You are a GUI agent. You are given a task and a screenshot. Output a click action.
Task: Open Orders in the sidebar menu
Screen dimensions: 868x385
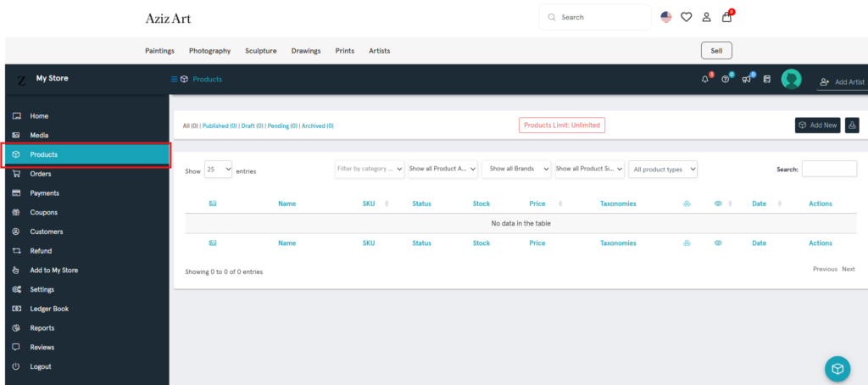pos(41,174)
